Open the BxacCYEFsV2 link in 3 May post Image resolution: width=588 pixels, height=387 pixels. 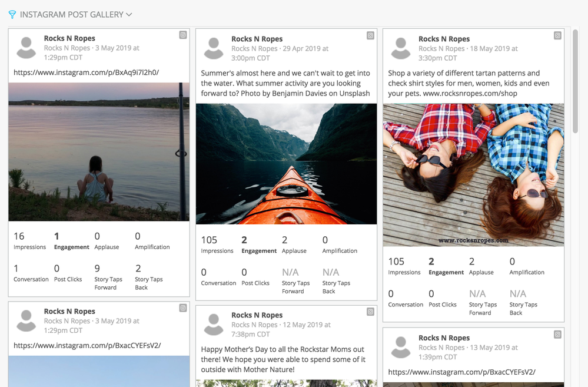pyautogui.click(x=87, y=345)
